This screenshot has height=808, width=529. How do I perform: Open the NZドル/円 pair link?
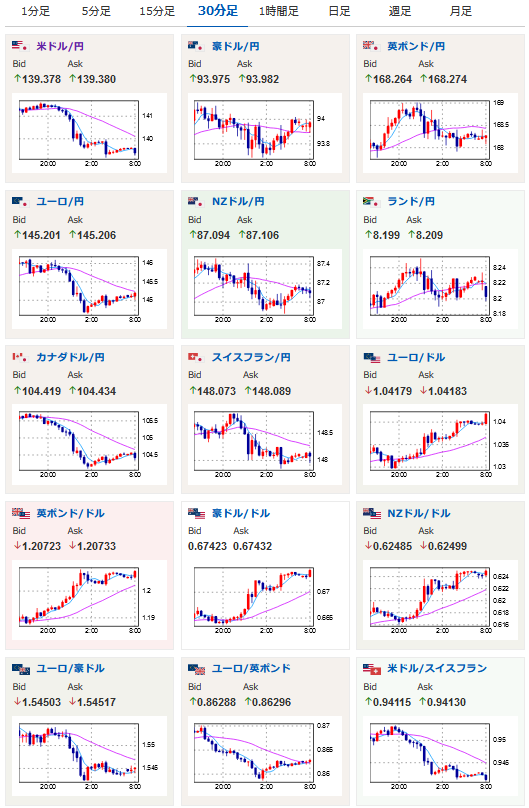tap(238, 201)
